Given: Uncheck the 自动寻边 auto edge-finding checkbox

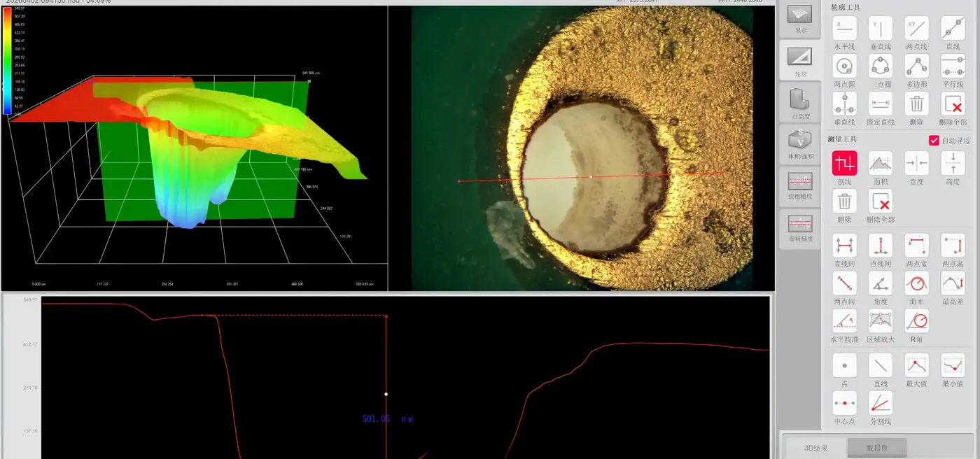Looking at the screenshot, I should coord(934,141).
